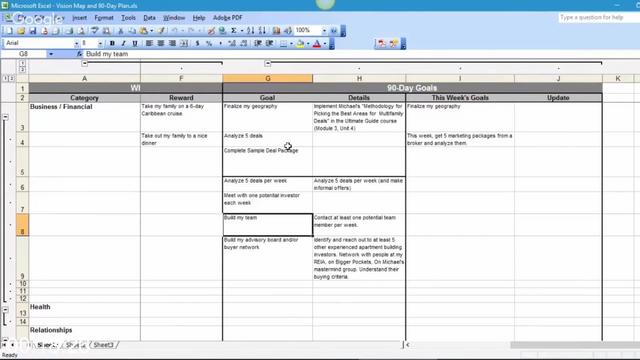Screen dimensions: 640x360
Task: Open AutoSum functions dropdown arrow
Action: [242, 31]
